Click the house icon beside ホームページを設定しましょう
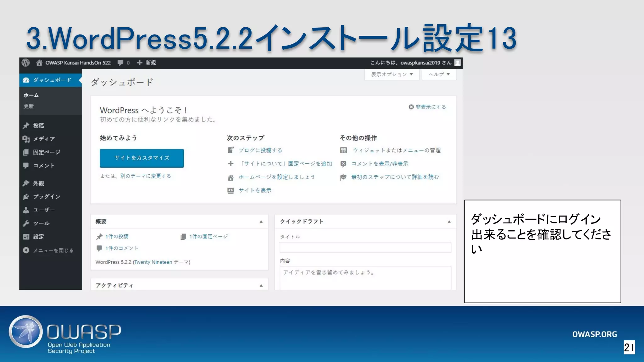The image size is (644, 362). pos(231,178)
